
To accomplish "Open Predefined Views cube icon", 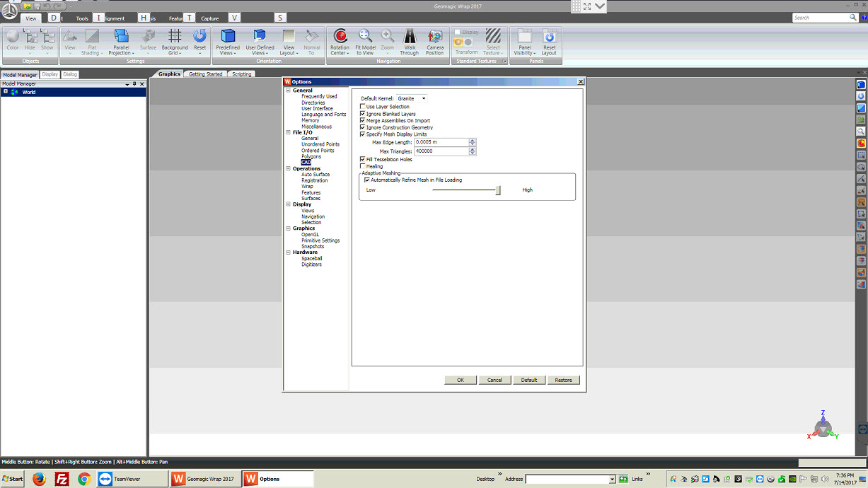I will [x=228, y=36].
